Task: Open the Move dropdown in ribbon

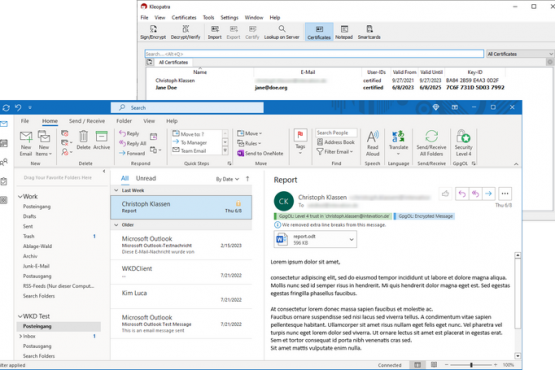Action: point(250,133)
